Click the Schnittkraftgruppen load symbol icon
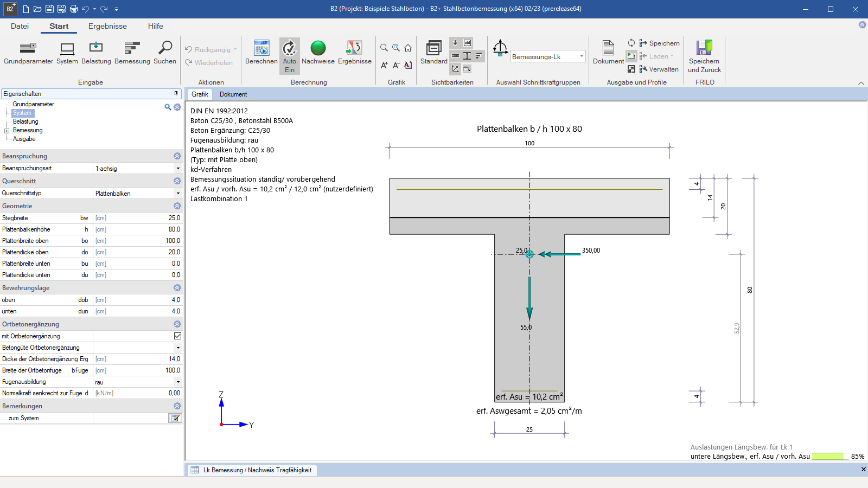Viewport: 868px width, 488px height. point(500,48)
